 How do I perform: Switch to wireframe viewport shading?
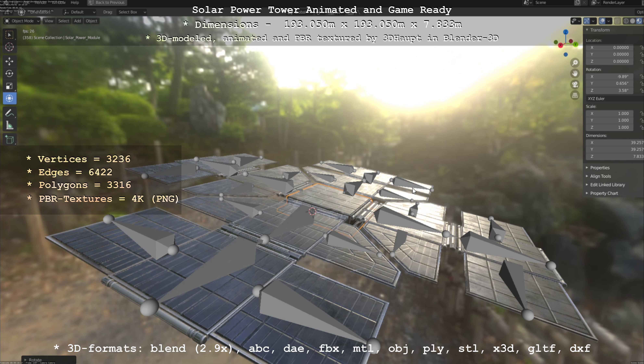pos(626,21)
